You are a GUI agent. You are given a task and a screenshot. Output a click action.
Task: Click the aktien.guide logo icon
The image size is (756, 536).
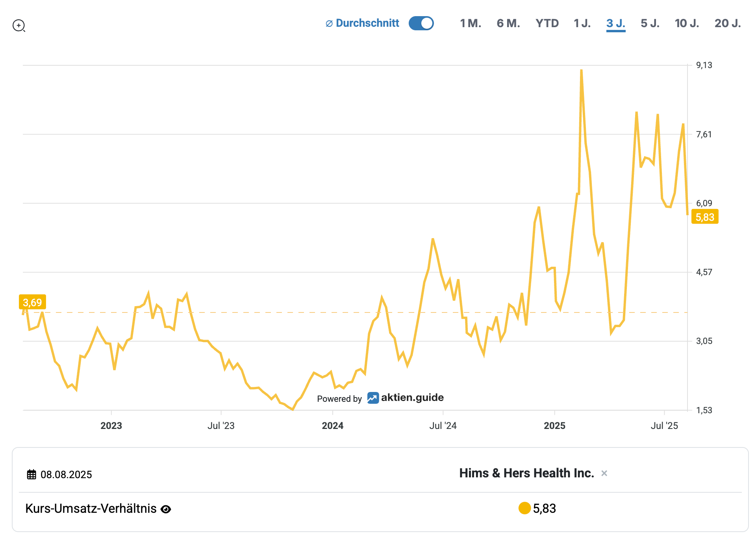click(x=372, y=398)
